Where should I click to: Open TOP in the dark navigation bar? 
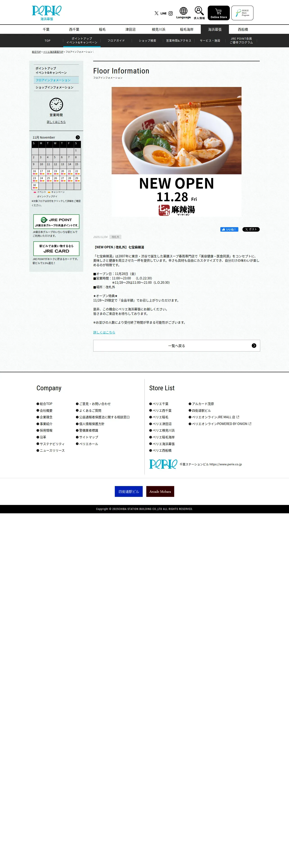pyautogui.click(x=47, y=40)
